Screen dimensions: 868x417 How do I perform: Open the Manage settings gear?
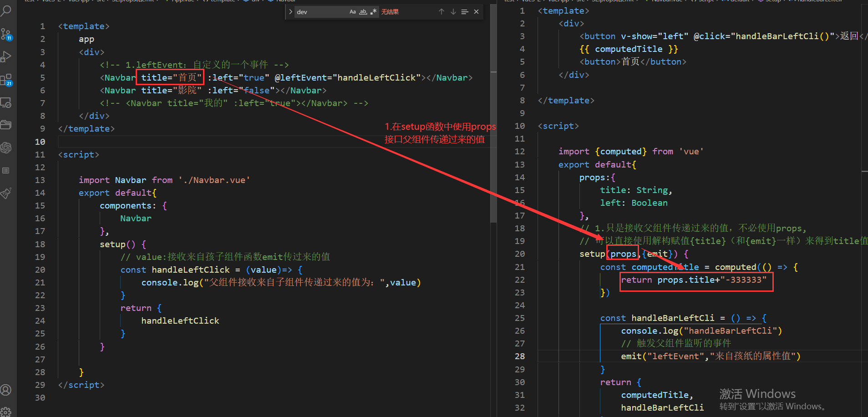coord(6,412)
